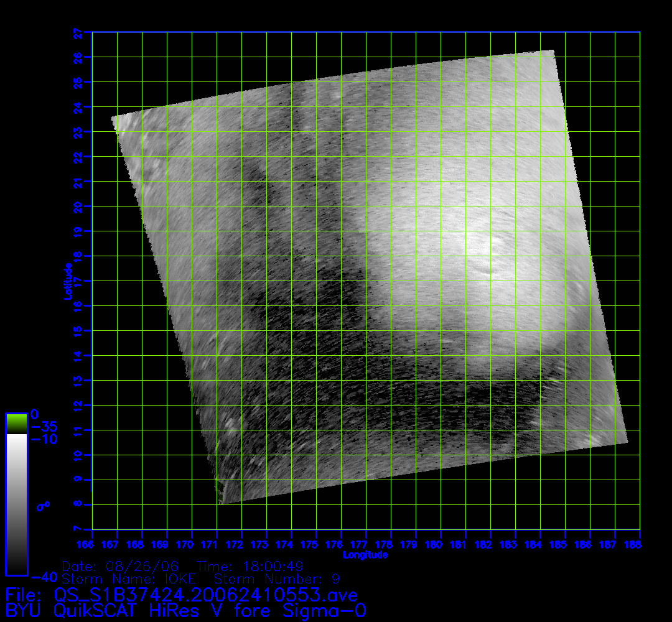
Task: Click the 20 latitude tick label
Action: point(78,207)
